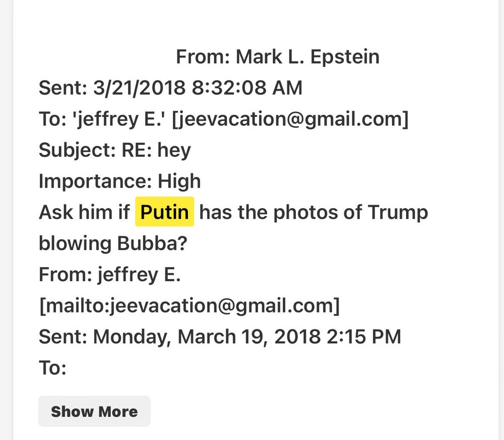Viewport: 504px width, 440px height.
Task: Select the sender name Mark L. Epstein
Action: pos(307,57)
